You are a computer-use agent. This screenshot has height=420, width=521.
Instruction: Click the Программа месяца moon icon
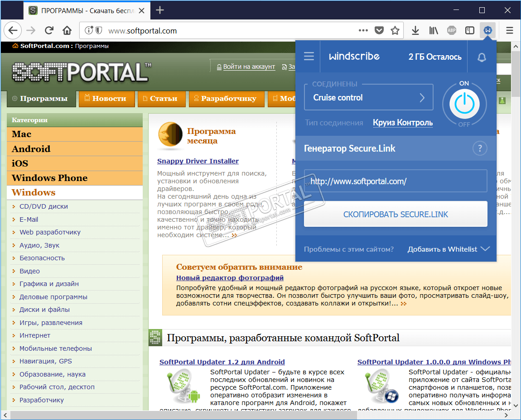point(170,134)
